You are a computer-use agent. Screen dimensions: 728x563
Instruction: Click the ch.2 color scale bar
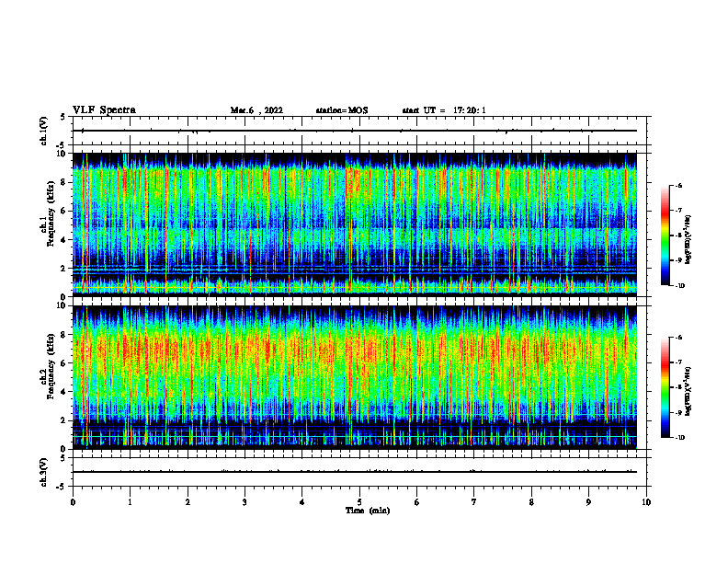(665, 387)
